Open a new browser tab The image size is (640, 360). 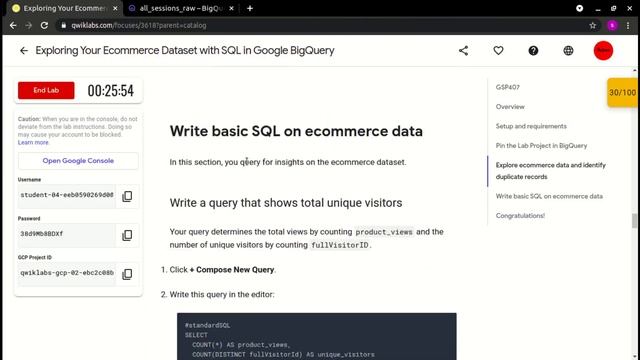pos(250,8)
